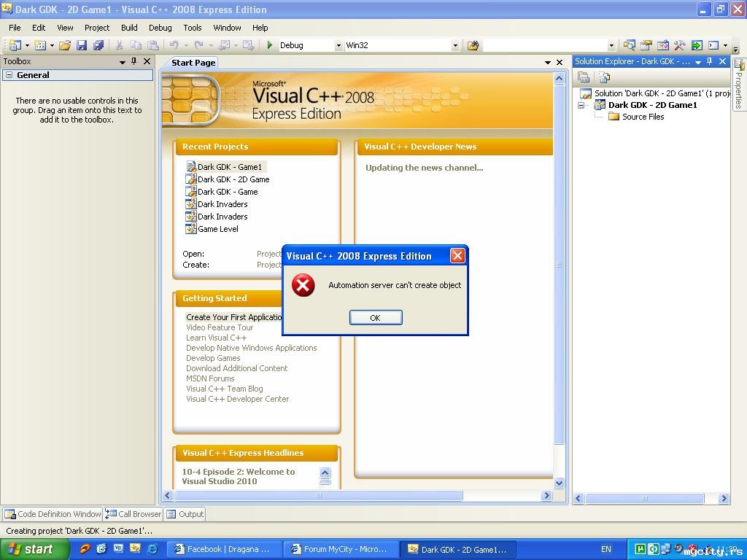Click the Redo arrow icon
The width and height of the screenshot is (747, 560).
point(199,45)
